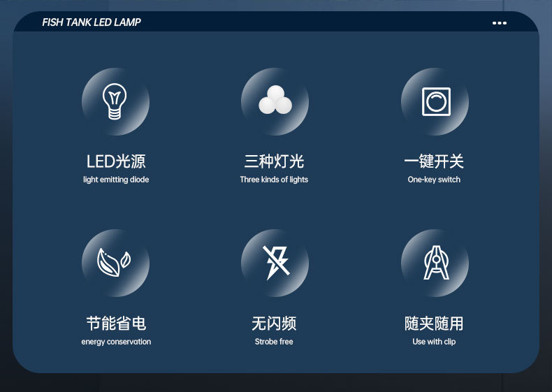552x392 pixels.
Task: Click the Three kinds of lights caption
Action: pos(274,180)
